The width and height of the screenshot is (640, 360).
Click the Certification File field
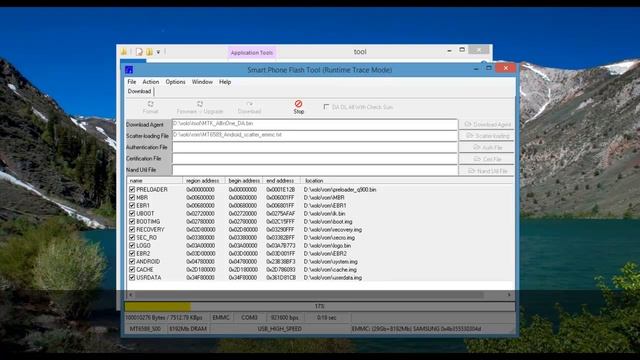[x=315, y=158]
